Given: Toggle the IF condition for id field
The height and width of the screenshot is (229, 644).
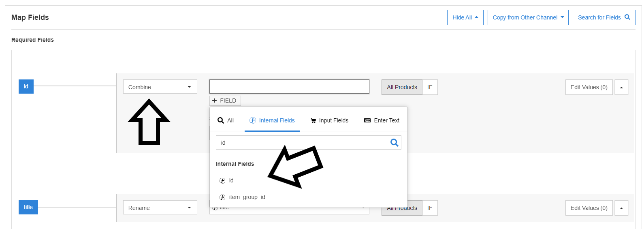Looking at the screenshot, I should click(430, 87).
